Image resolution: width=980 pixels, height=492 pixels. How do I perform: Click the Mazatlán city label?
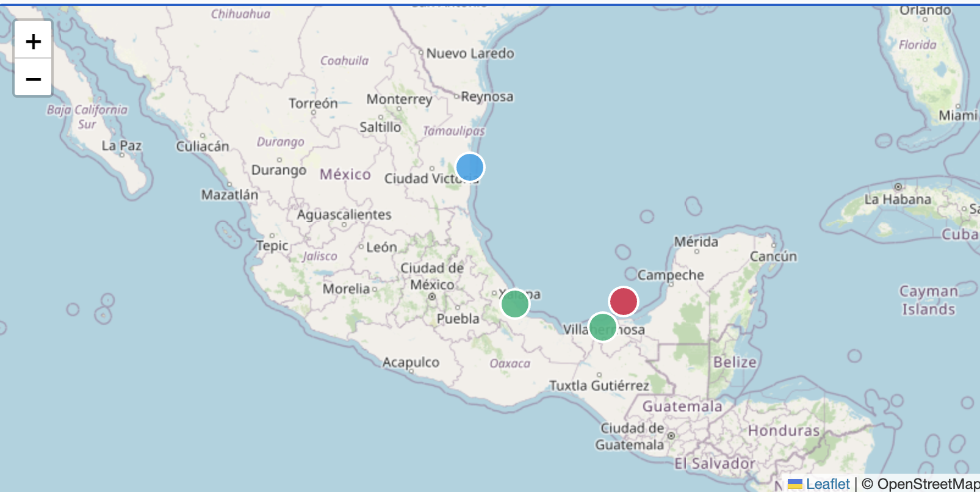coord(229,195)
